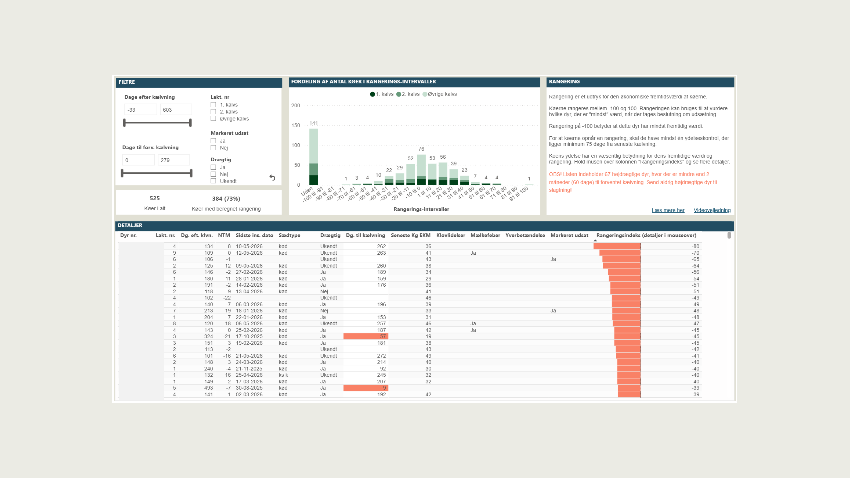
Task: Open the 'Videovejledning' link
Action: [x=712, y=210]
